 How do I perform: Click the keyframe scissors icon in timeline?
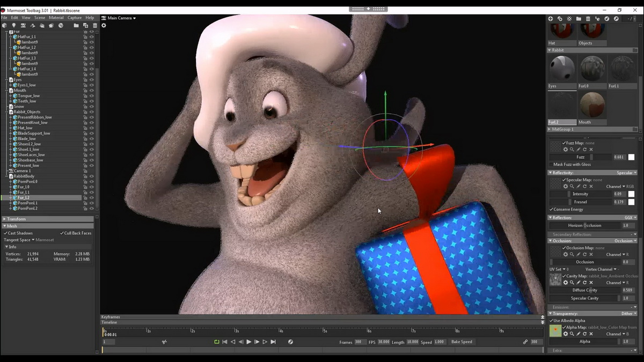pos(164,342)
